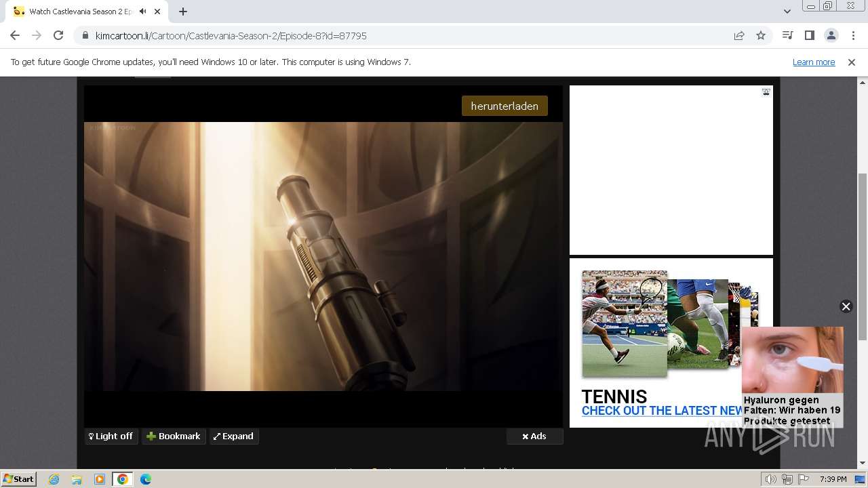Open Chrome three-dot menu
This screenshot has width=868, height=488.
tap(852, 35)
